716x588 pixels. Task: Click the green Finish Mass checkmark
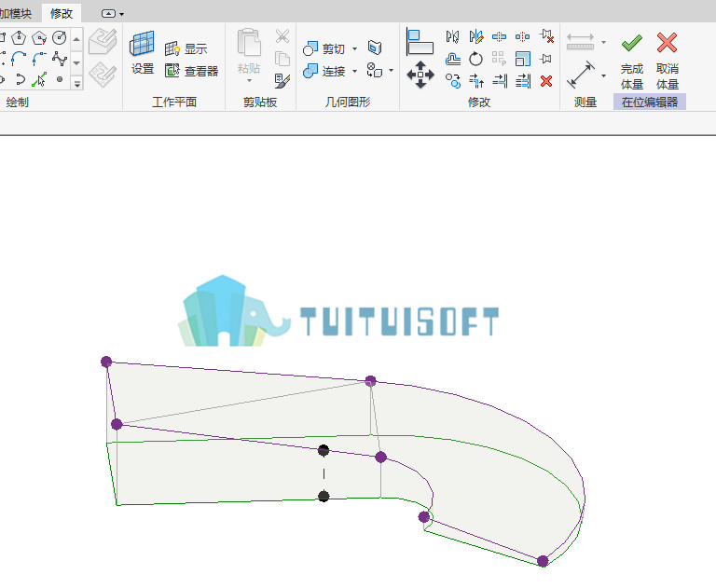632,44
